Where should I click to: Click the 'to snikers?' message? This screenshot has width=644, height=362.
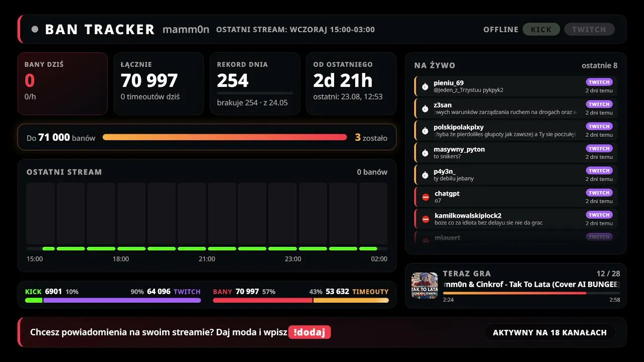447,157
